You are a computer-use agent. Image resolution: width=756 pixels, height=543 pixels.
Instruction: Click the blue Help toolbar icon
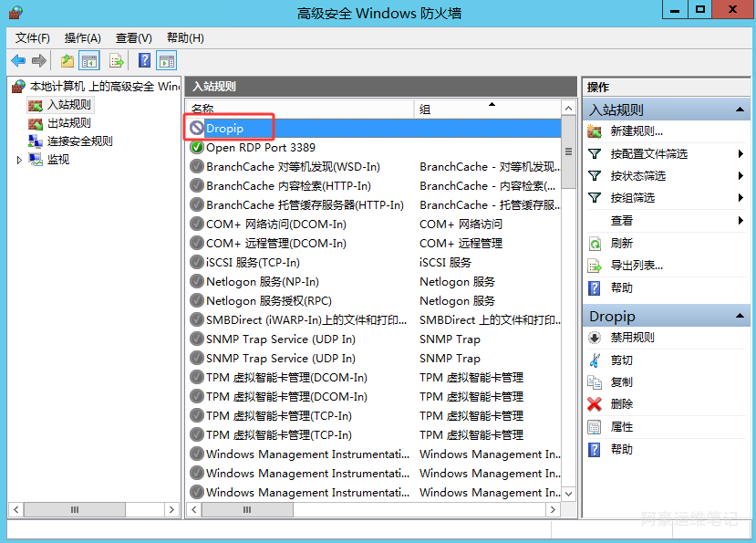144,60
